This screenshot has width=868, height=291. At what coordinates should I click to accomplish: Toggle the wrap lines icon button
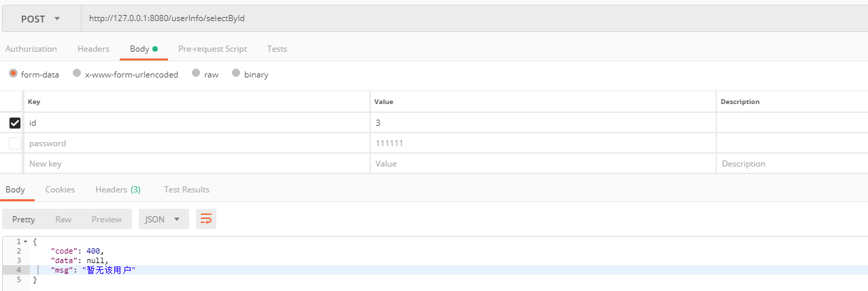click(x=206, y=219)
